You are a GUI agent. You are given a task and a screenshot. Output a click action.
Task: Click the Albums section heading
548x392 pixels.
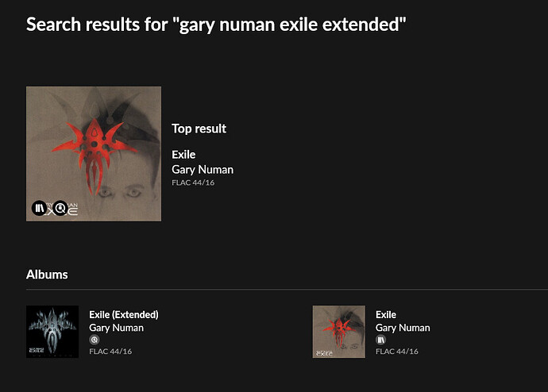tap(47, 275)
